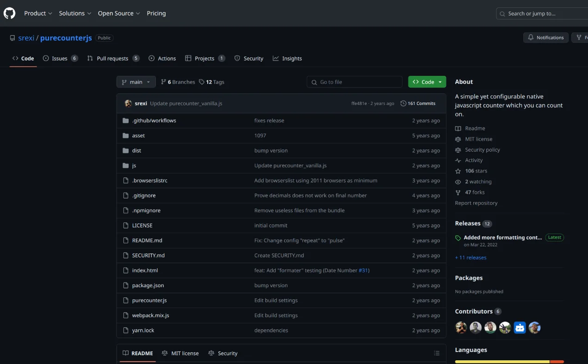Open the .github/workflows folder
Screen dimensions: 588x364
coord(154,120)
